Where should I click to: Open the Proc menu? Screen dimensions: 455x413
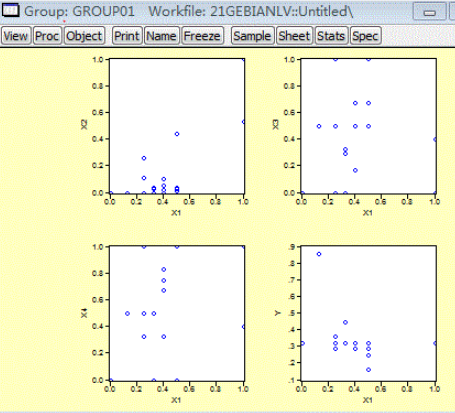[x=47, y=36]
